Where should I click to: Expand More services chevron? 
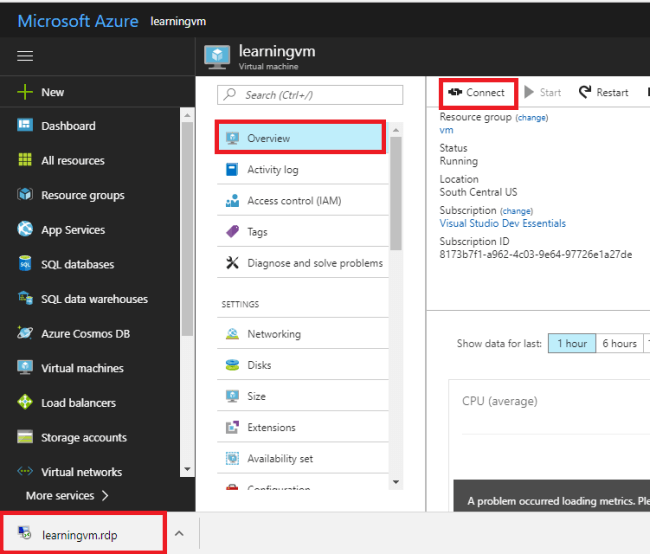tap(105, 496)
